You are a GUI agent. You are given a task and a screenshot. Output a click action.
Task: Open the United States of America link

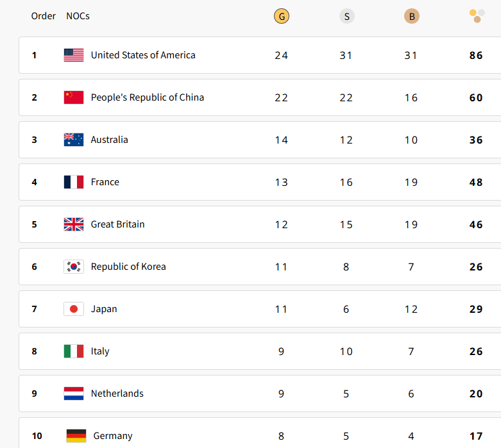pyautogui.click(x=143, y=55)
